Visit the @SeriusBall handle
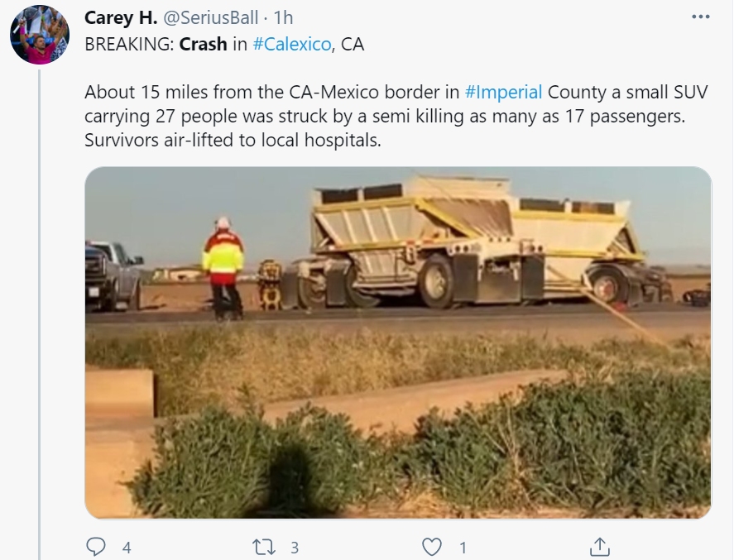Image resolution: width=734 pixels, height=560 pixels. 210,17
